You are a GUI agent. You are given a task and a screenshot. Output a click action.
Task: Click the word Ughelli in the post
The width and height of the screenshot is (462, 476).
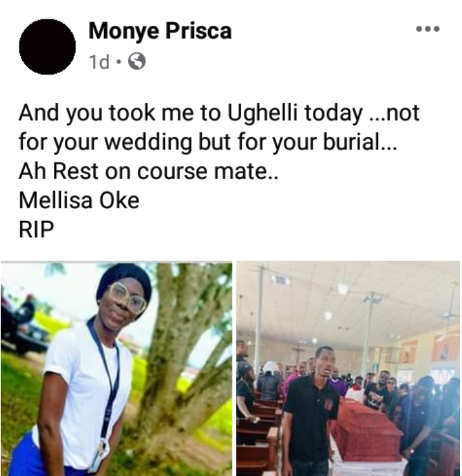[x=261, y=113]
